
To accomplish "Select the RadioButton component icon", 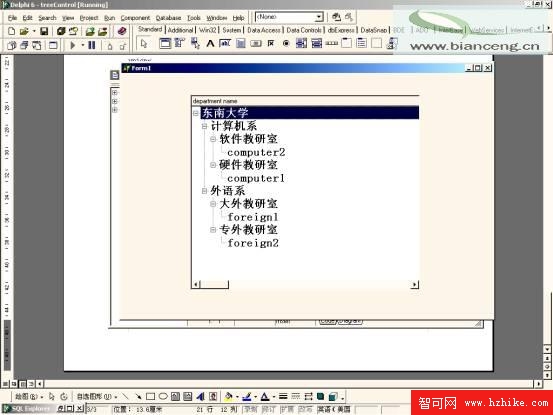I will click(286, 43).
